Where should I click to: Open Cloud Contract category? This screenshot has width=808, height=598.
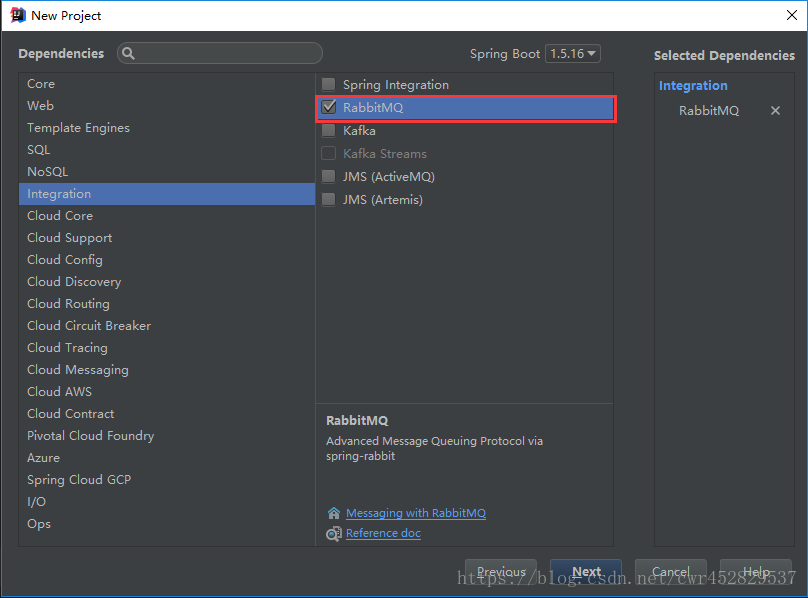pos(166,414)
